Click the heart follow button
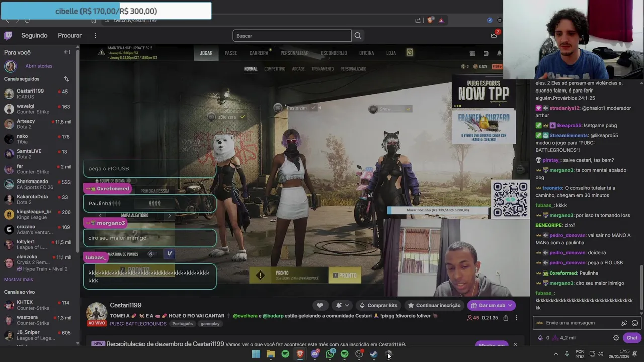The image size is (644, 362). coord(319,305)
